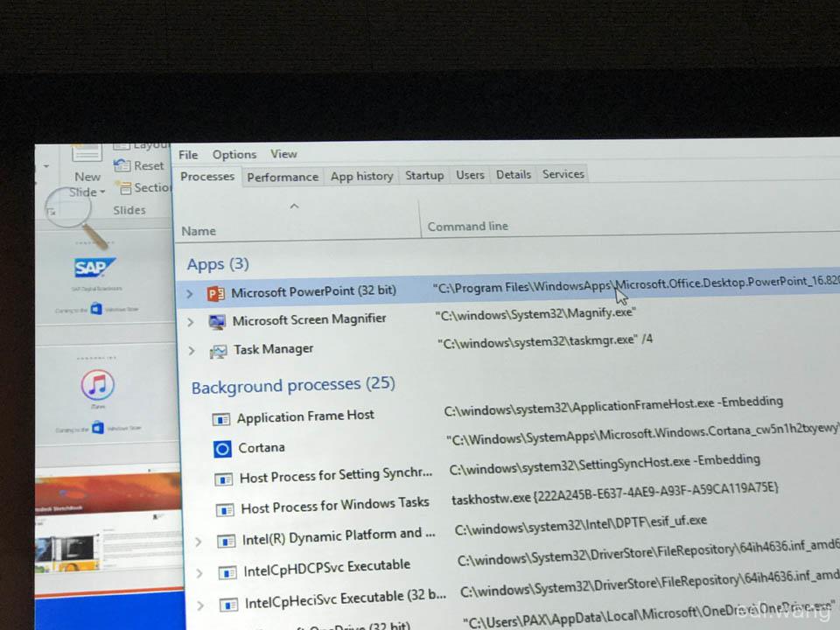Open the Users tab

tap(470, 175)
